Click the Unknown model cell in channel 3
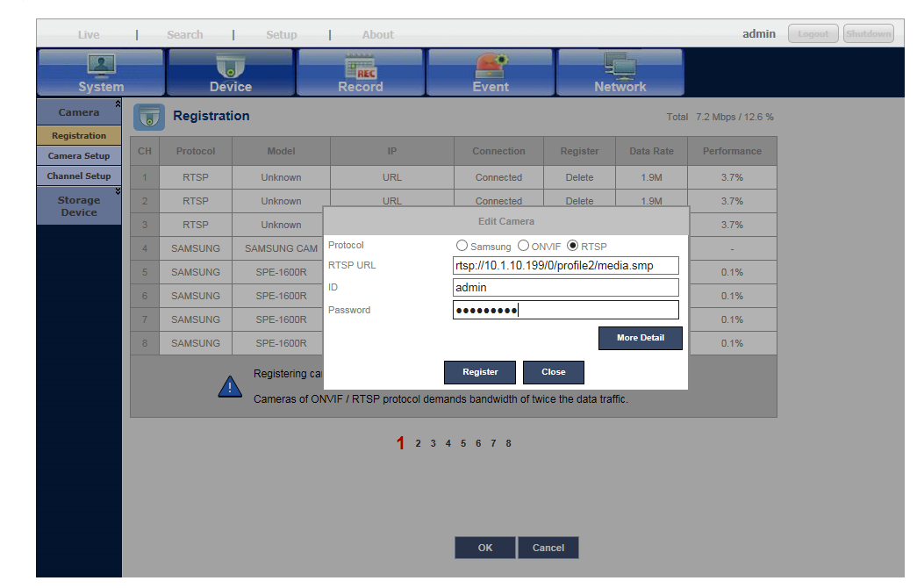This screenshot has height=588, width=917. (282, 225)
